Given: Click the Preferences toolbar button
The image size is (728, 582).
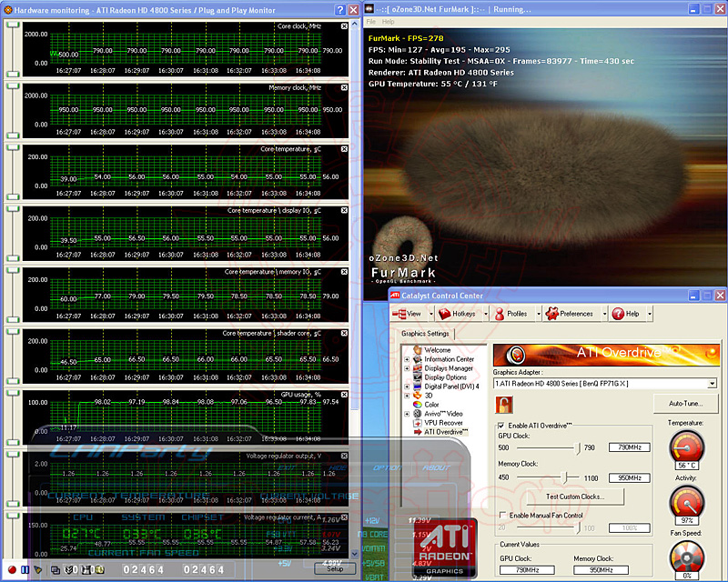Looking at the screenshot, I should [570, 314].
